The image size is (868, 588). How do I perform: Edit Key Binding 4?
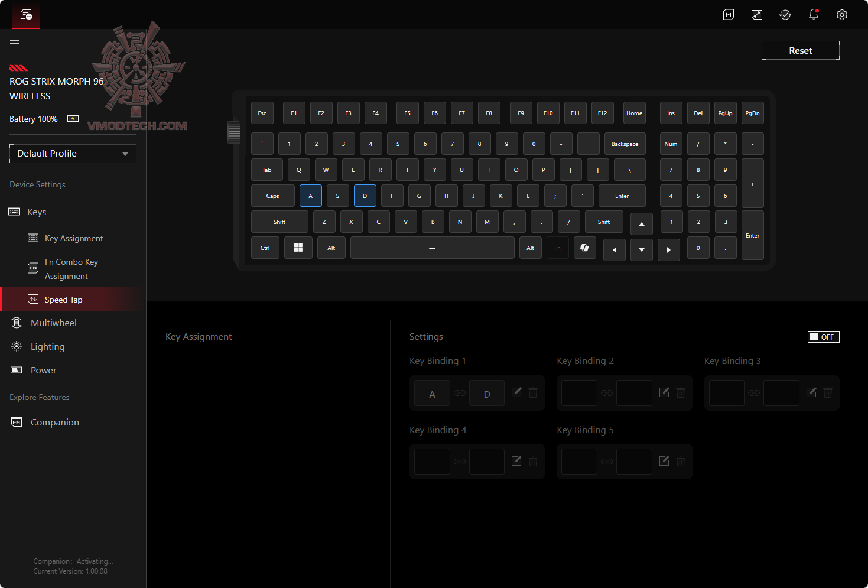[516, 461]
